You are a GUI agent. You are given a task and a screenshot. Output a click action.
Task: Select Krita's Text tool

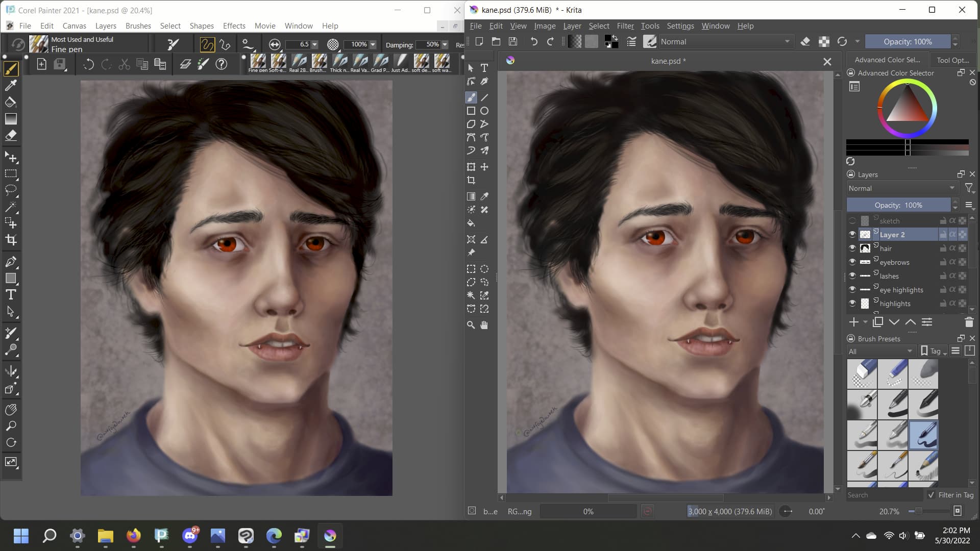(484, 68)
